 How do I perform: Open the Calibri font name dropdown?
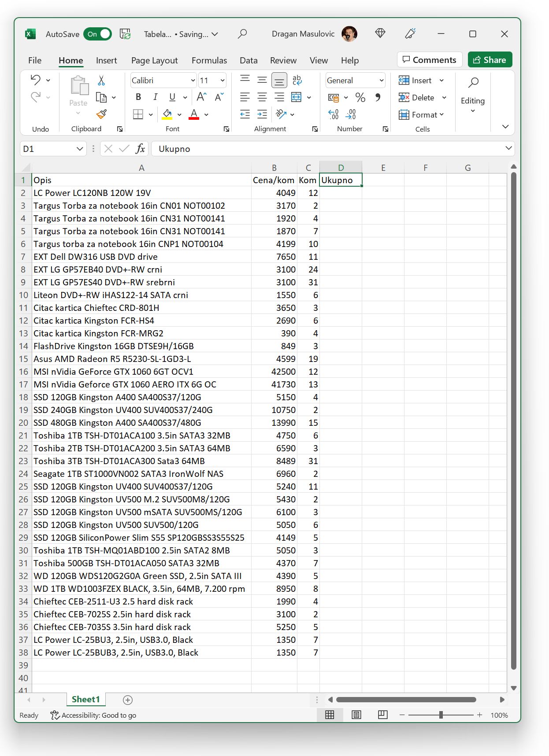(x=193, y=81)
